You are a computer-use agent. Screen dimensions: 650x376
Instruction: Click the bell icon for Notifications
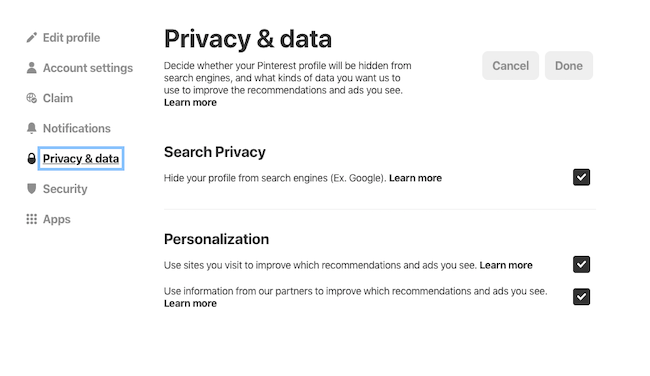pos(32,128)
